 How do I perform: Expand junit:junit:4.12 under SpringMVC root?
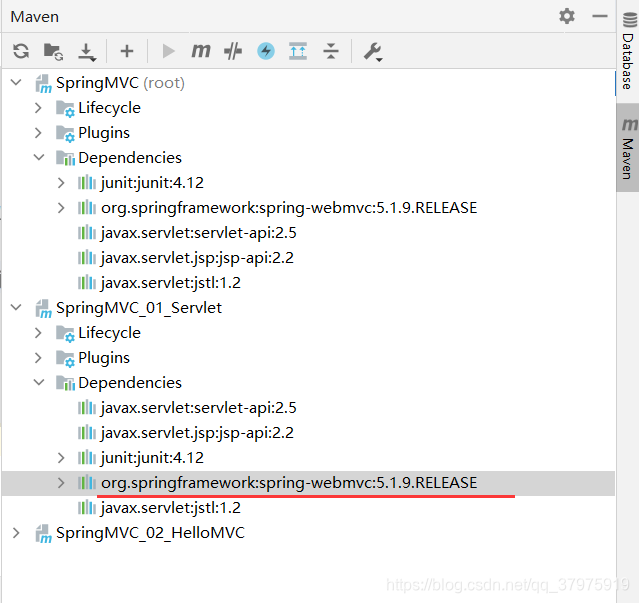61,183
